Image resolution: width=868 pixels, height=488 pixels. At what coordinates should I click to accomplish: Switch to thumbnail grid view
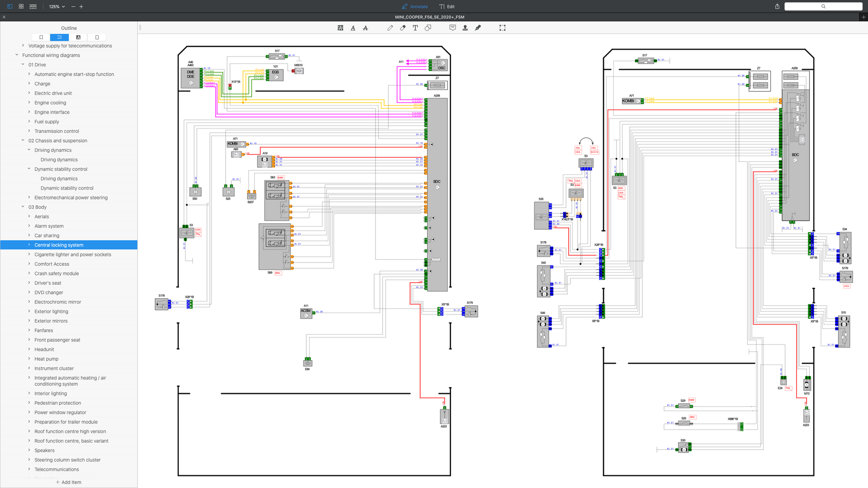(x=21, y=7)
